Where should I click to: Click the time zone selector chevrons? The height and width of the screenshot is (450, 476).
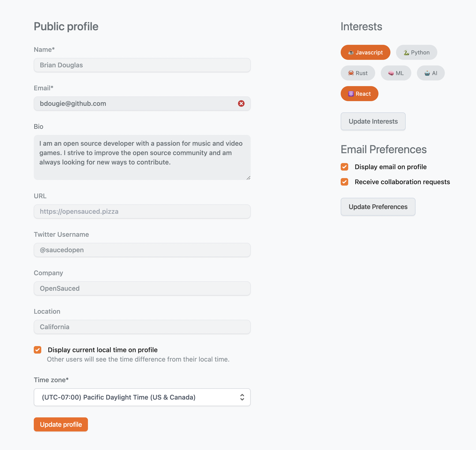click(x=242, y=397)
